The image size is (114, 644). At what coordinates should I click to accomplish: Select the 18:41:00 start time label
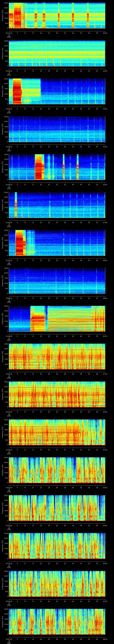(x=9, y=33)
